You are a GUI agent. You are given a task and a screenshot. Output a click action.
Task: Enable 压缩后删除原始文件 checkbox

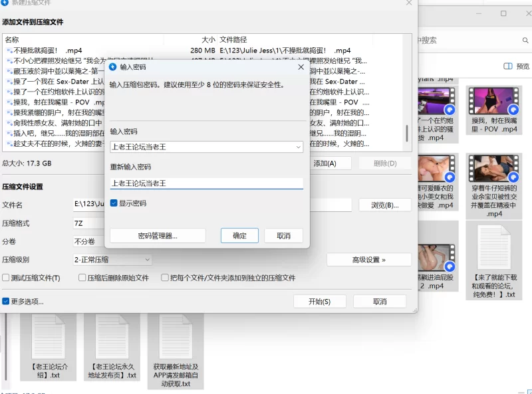tap(82, 278)
